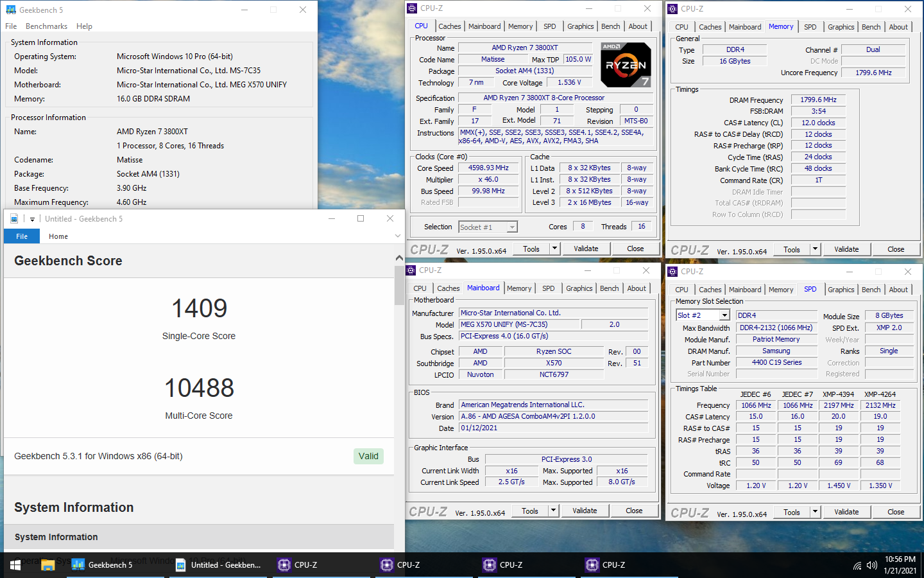Open Benchmarks menu in Geekbench 5
Screen dimensions: 924x578
point(46,26)
